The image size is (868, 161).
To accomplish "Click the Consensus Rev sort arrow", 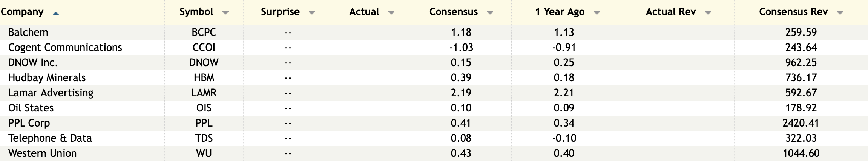I will pyautogui.click(x=840, y=13).
